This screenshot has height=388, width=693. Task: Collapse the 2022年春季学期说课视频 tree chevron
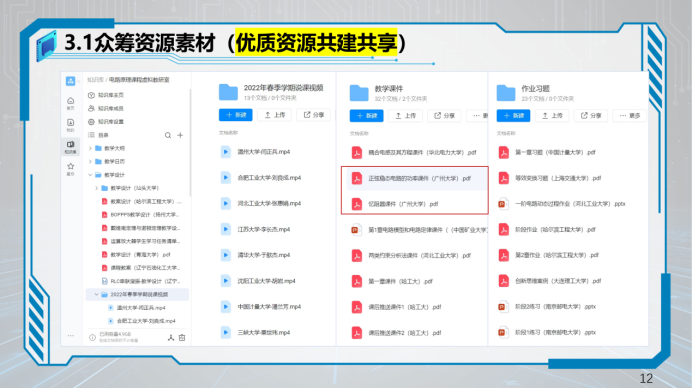point(96,294)
